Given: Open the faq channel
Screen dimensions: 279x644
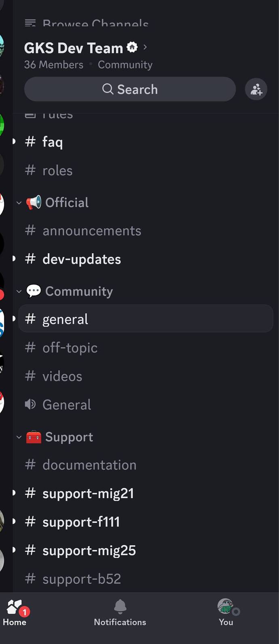Looking at the screenshot, I should (53, 142).
